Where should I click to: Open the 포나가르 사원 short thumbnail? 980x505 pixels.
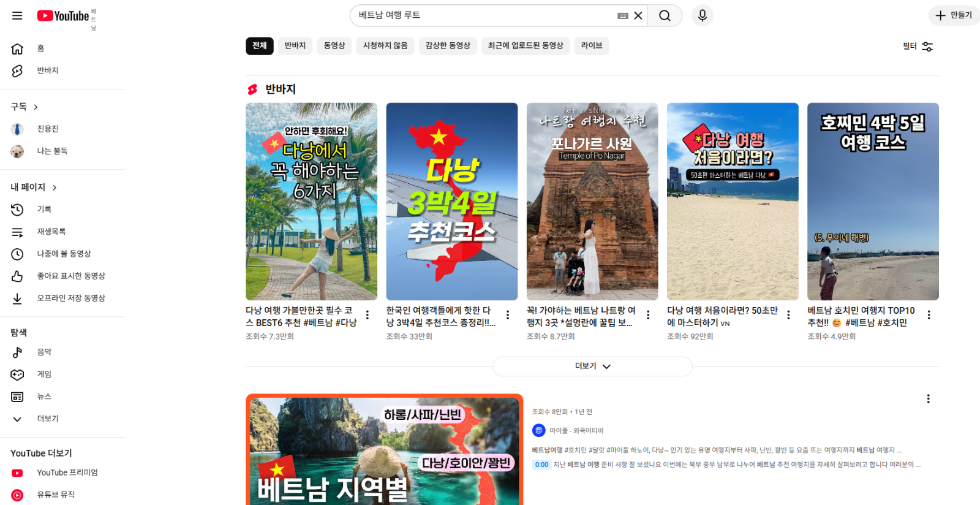[x=592, y=202]
